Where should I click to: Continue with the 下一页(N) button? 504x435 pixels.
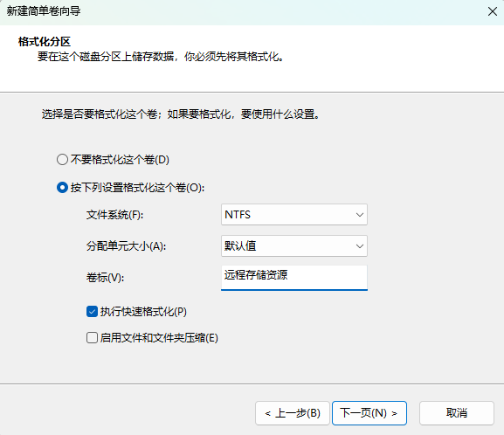369,413
